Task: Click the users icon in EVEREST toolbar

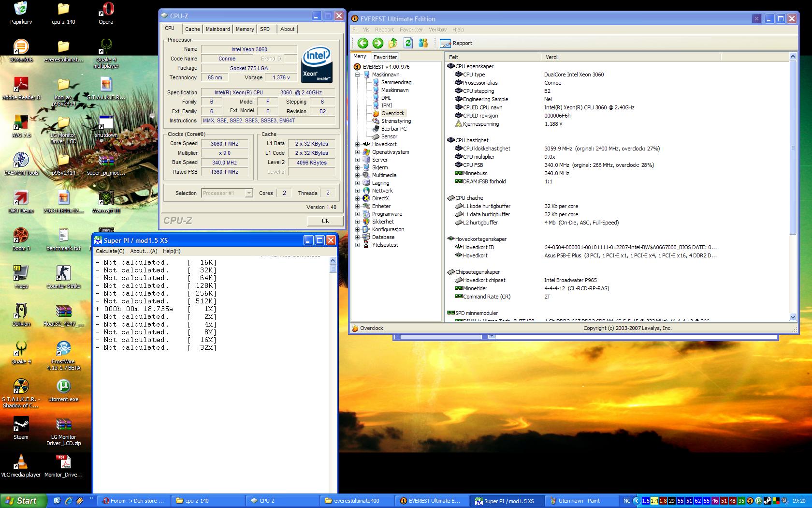Action: (423, 43)
